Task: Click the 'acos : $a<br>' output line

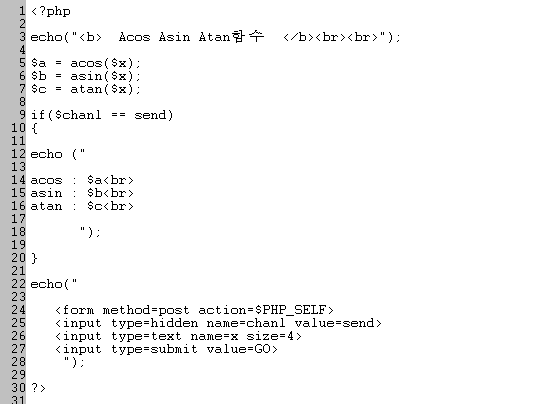Action: coord(82,180)
